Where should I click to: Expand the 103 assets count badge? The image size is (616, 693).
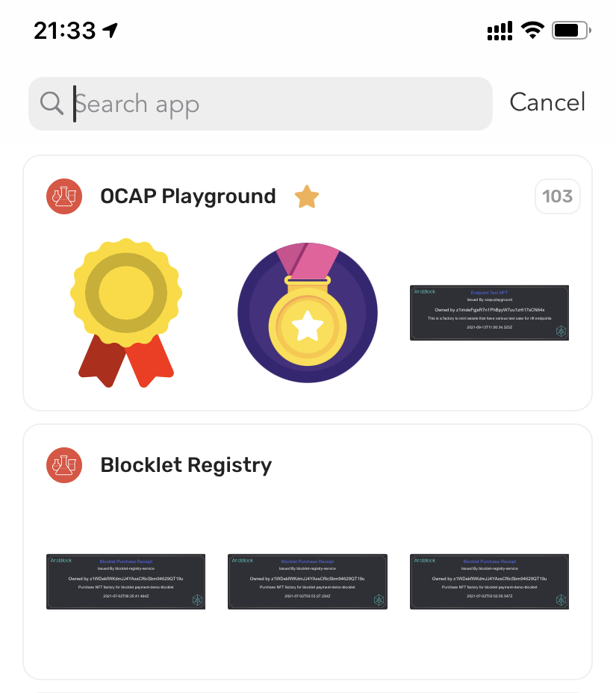pos(557,196)
